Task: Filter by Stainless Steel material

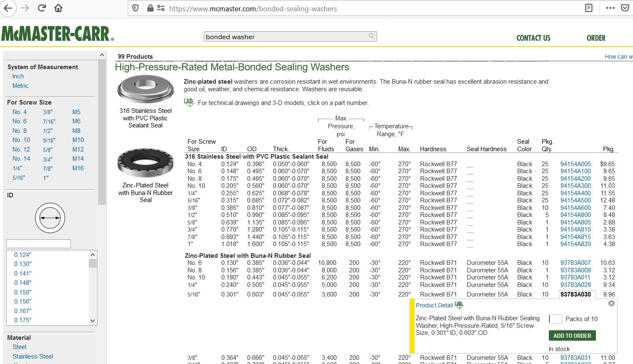Action: (x=33, y=357)
